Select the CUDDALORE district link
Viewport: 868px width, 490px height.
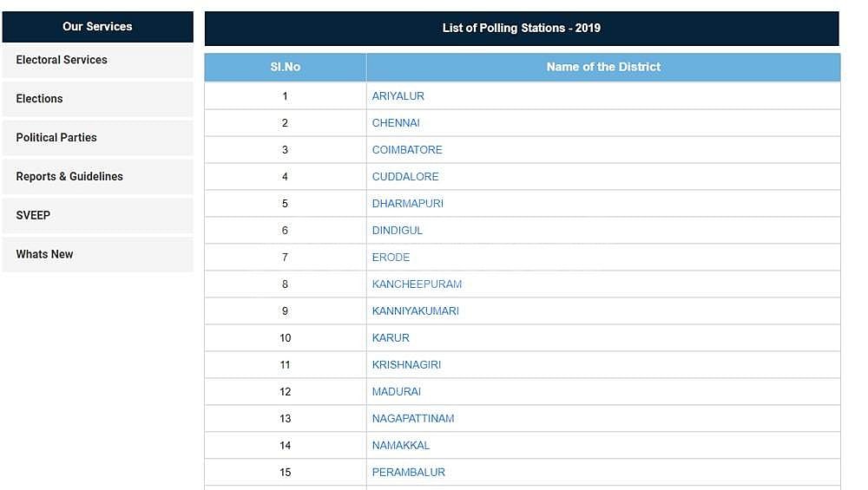pos(405,177)
